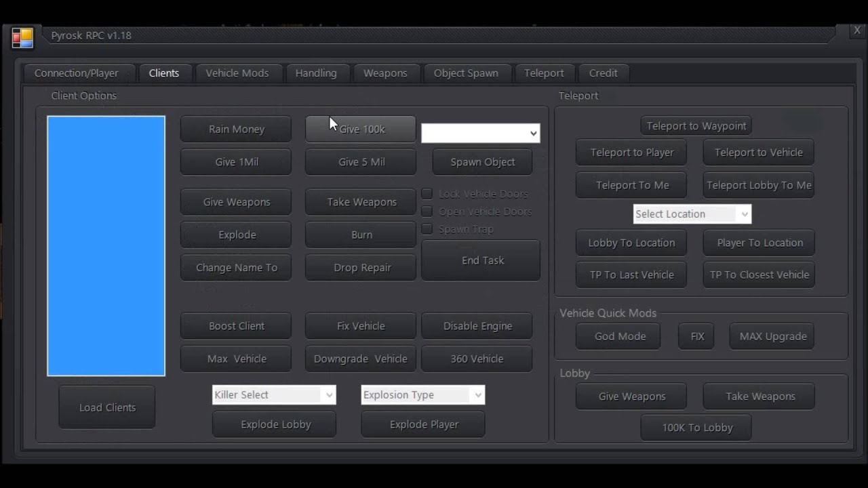Tick the Spawn Trap checkbox
The height and width of the screenshot is (488, 868).
(x=427, y=229)
